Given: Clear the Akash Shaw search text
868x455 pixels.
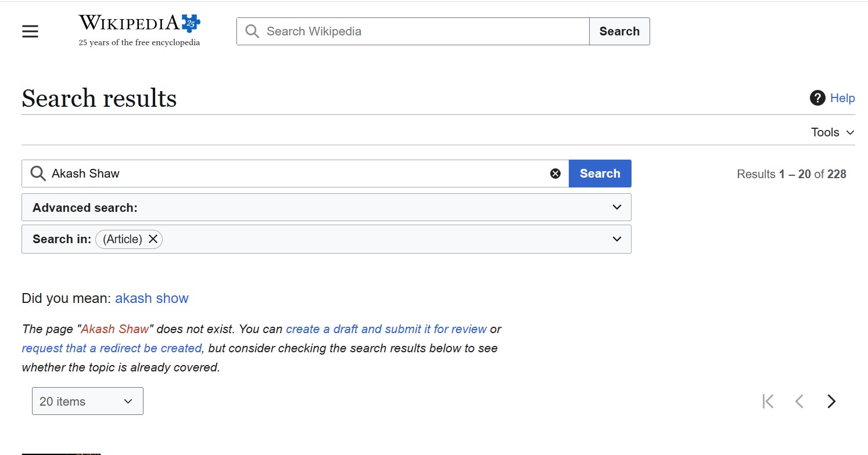Looking at the screenshot, I should pyautogui.click(x=555, y=174).
